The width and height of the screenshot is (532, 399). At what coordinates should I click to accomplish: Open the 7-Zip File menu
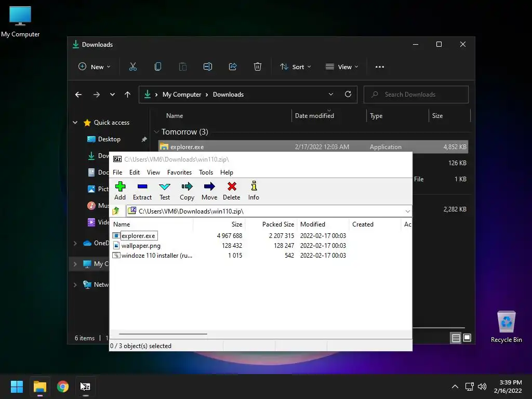pyautogui.click(x=117, y=172)
